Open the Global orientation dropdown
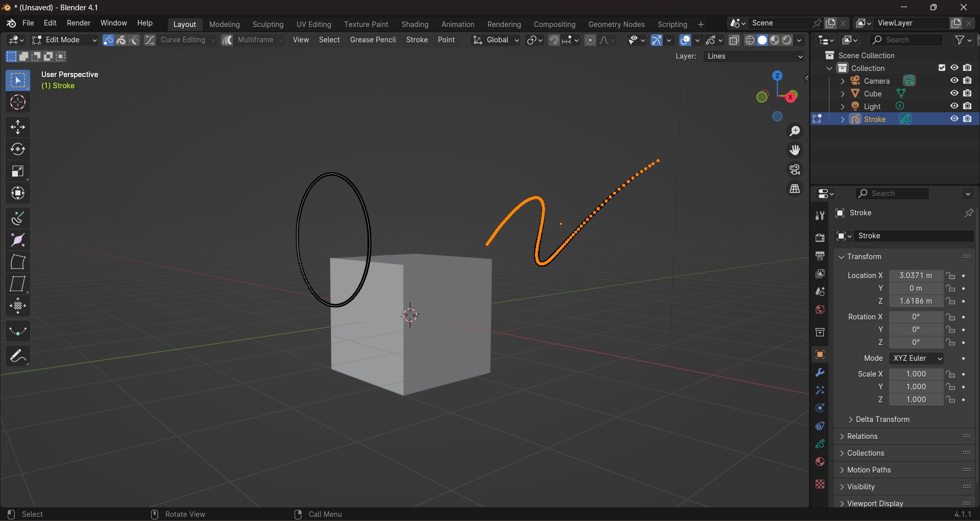 pyautogui.click(x=496, y=40)
